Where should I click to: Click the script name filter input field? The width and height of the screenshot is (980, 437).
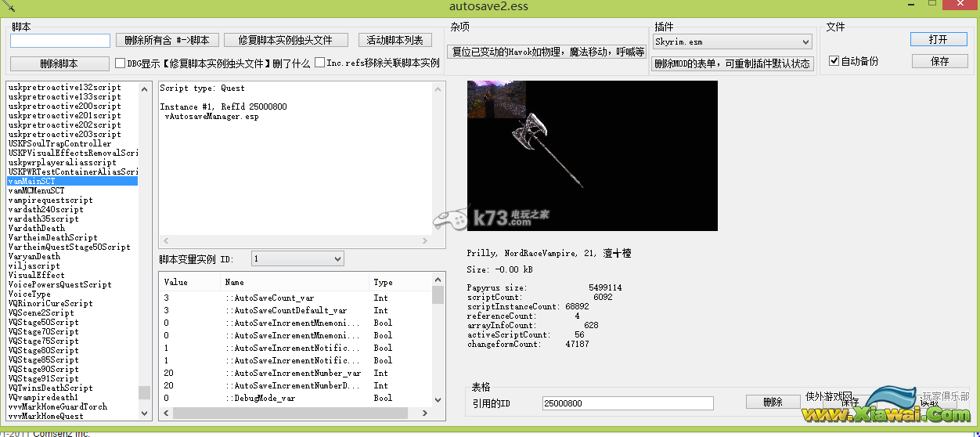pos(60,40)
